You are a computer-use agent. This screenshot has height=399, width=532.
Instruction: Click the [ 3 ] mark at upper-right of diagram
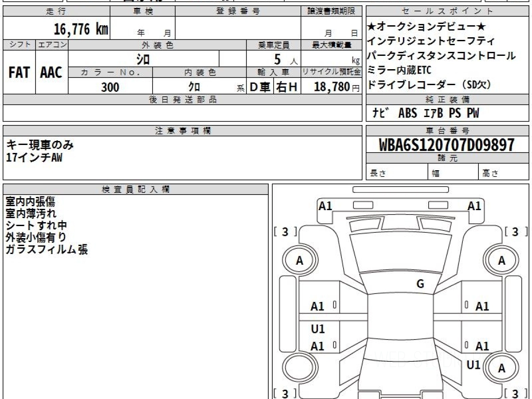point(516,231)
